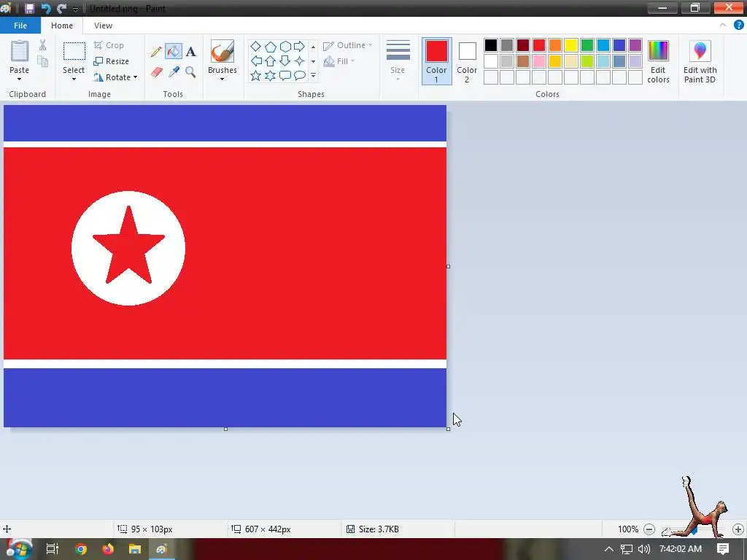Activate Color 2 selector

467,61
